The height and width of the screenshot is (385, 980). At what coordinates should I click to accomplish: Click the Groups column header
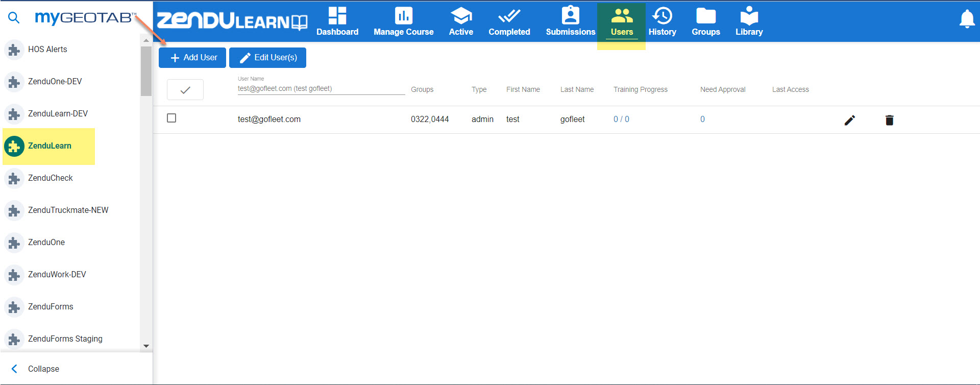tap(422, 89)
